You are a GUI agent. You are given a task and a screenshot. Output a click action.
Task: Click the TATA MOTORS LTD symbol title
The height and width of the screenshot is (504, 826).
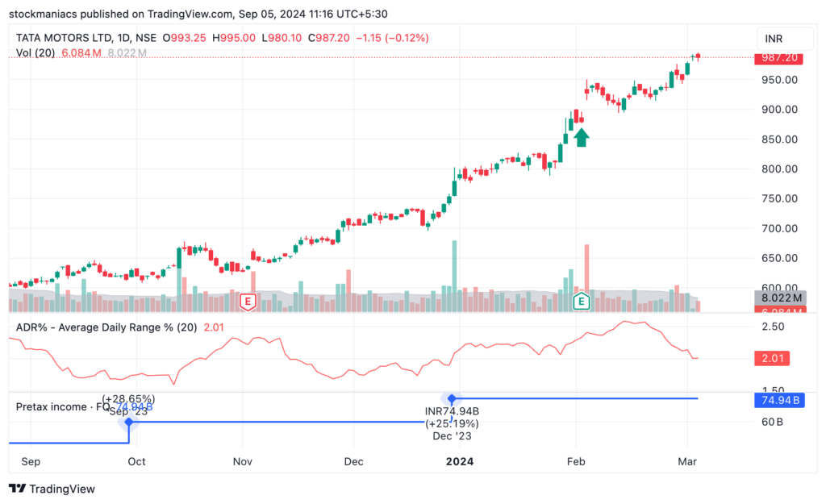pyautogui.click(x=64, y=38)
